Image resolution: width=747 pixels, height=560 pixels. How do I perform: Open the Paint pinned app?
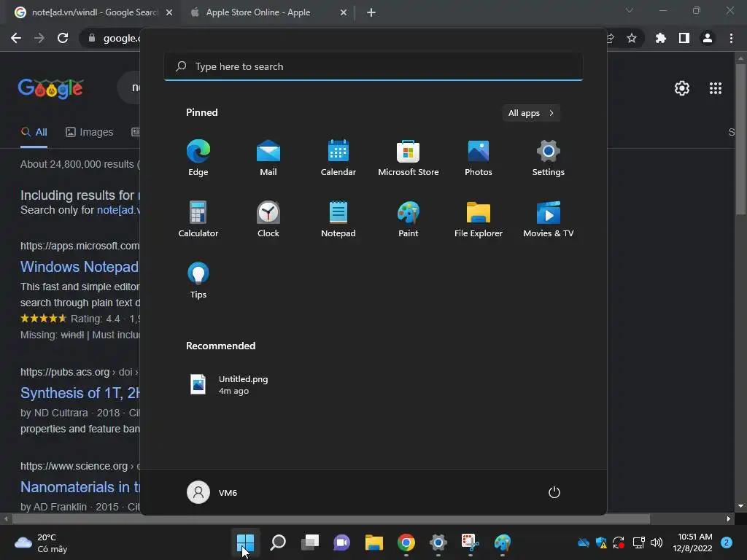409,219
